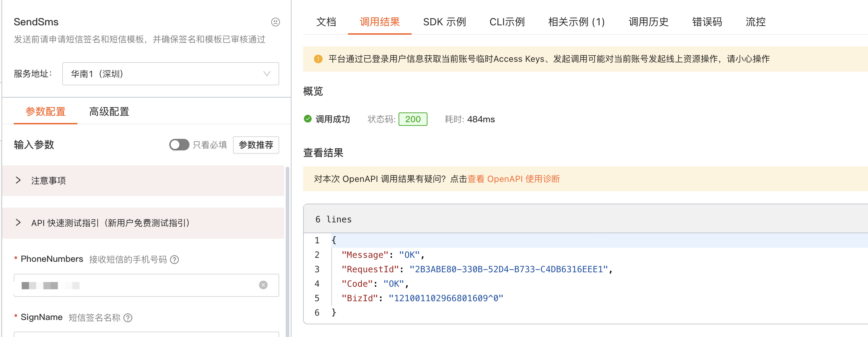Click inside the PhoneNumbers input field
The width and height of the screenshot is (868, 337).
[x=146, y=285]
